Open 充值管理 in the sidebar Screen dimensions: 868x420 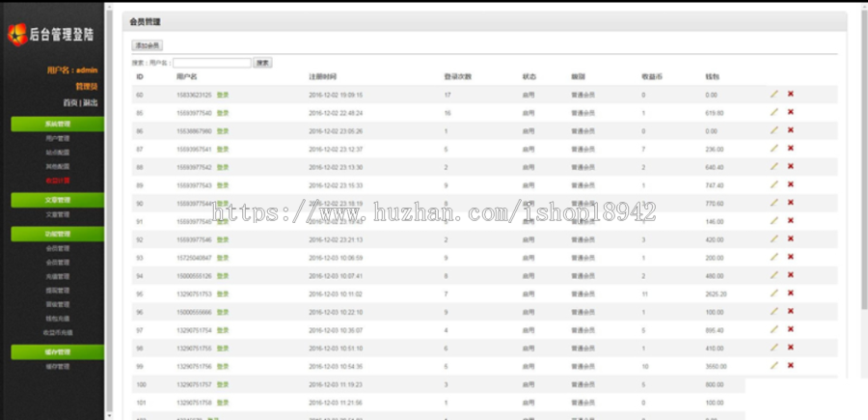coord(58,276)
